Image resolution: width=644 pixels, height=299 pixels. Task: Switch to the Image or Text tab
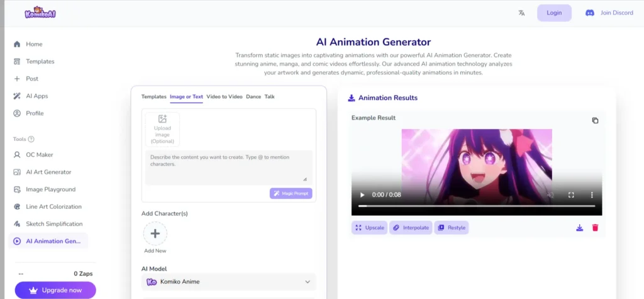tap(186, 97)
